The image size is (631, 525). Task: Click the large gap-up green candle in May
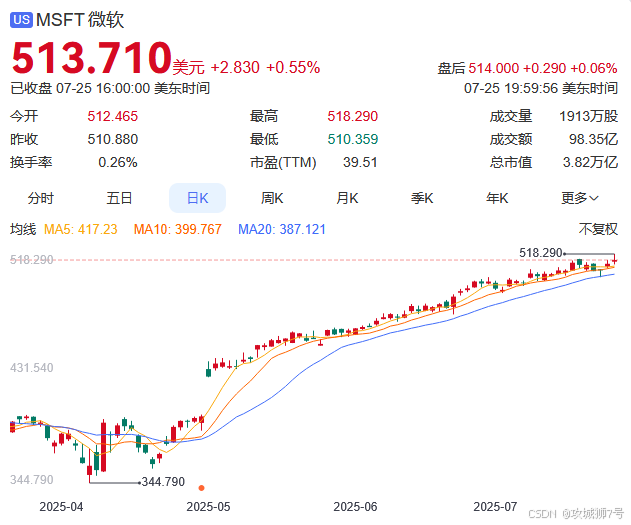pos(208,369)
